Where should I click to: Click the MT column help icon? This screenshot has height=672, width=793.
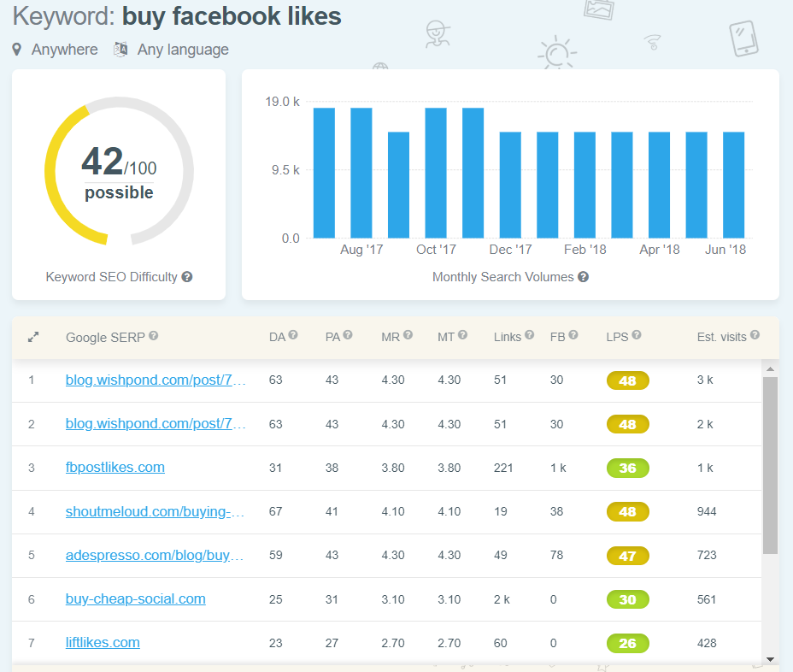[x=463, y=335]
